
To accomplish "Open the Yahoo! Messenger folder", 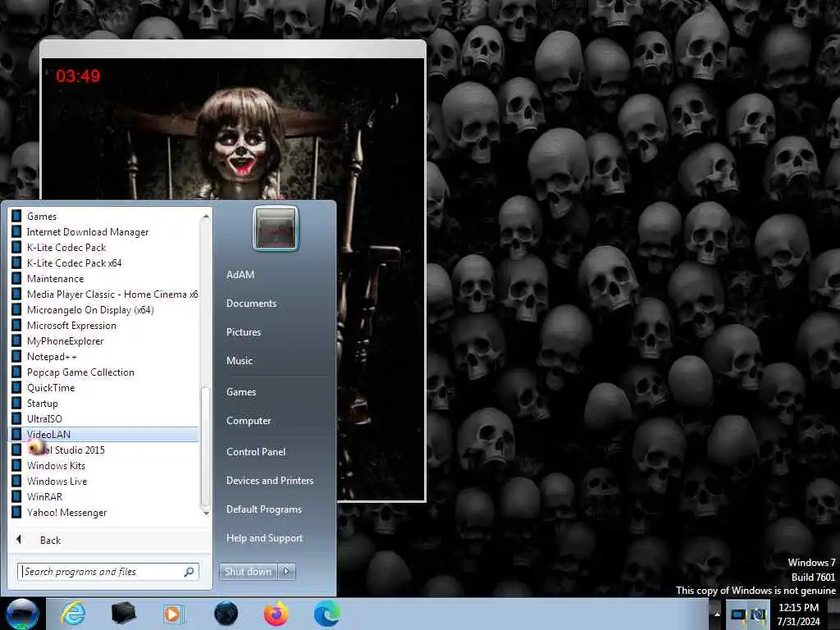I will (104, 512).
